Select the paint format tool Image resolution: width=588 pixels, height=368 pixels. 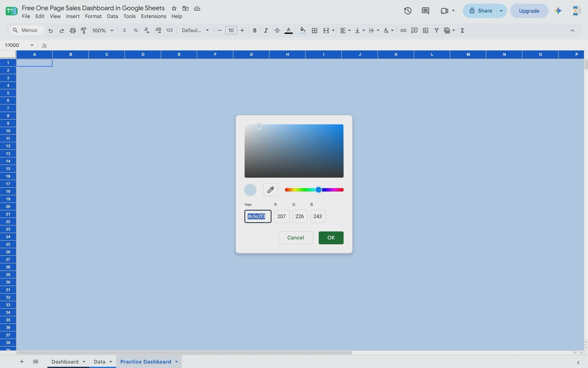[84, 31]
